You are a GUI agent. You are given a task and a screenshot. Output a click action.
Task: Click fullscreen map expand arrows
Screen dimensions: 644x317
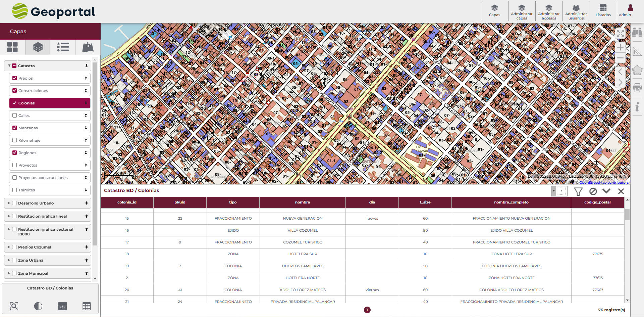(x=620, y=33)
